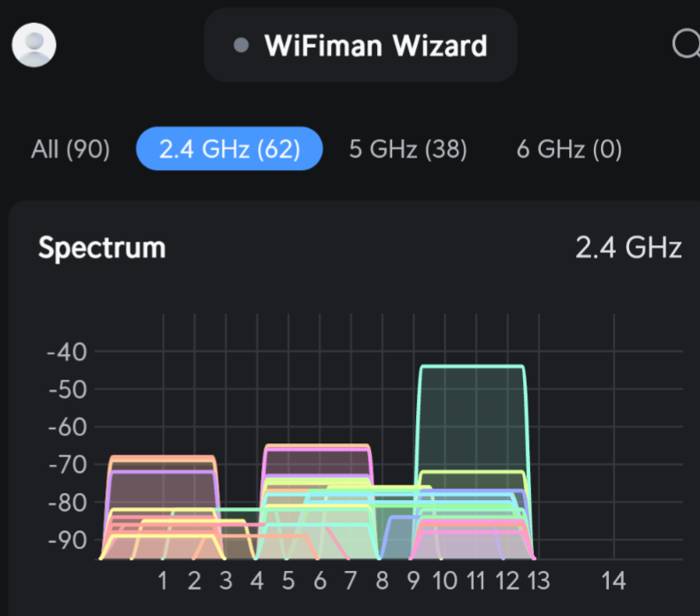
Task: Click the -40 dBm axis label
Action: (65, 352)
